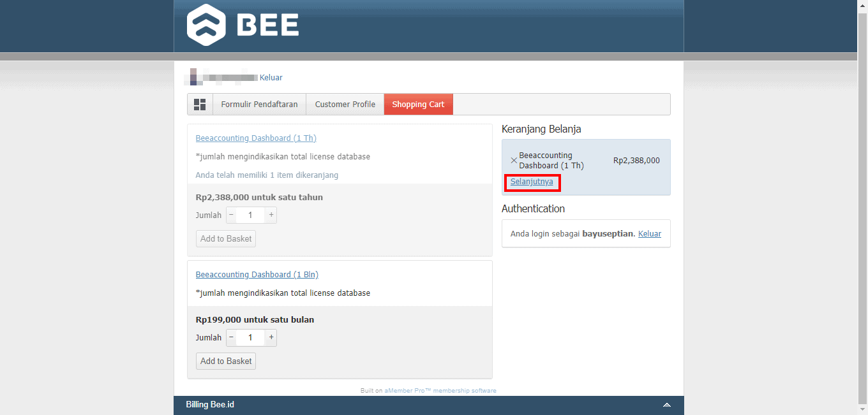Click the Rp2,388,000 cart price text
Screen dimensions: 868x415
coord(636,161)
